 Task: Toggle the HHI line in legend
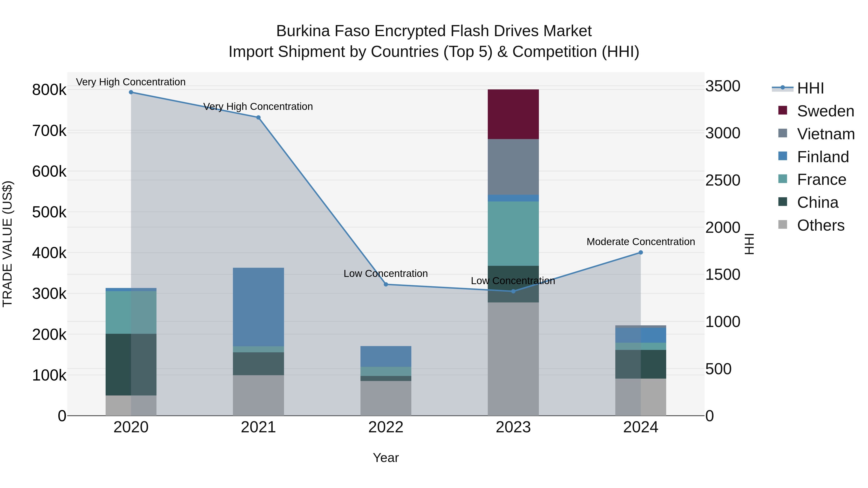click(x=798, y=88)
